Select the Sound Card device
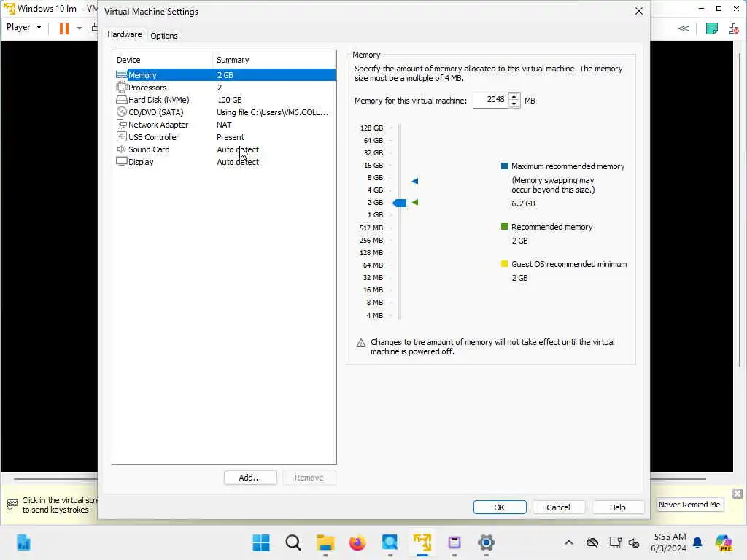 click(225, 149)
